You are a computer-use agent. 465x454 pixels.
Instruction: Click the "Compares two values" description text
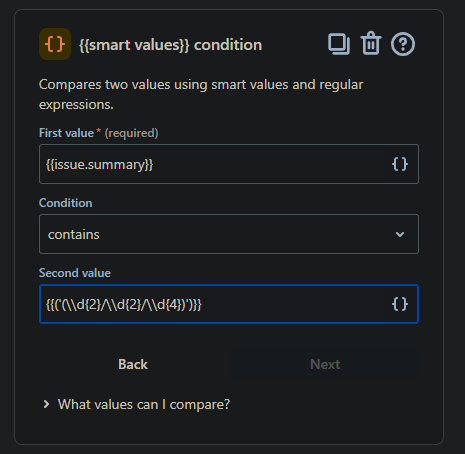[201, 94]
